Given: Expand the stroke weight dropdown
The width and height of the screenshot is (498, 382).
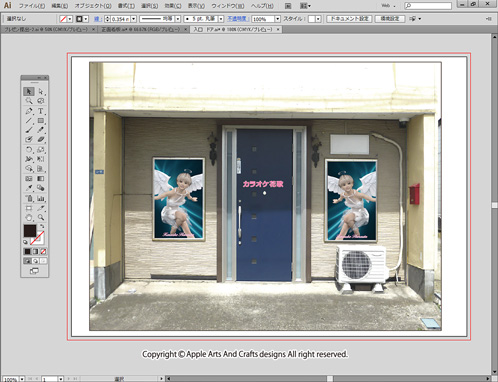Looking at the screenshot, I should (x=134, y=19).
